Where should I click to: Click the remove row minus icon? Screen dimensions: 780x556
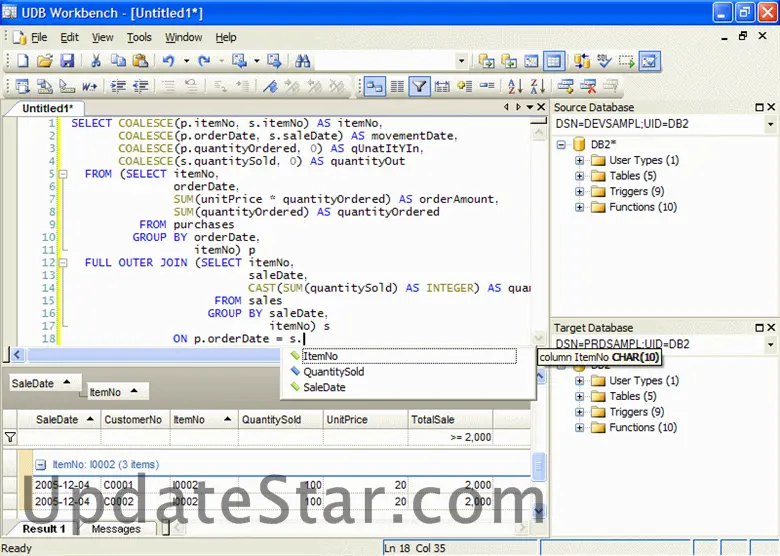(x=487, y=87)
